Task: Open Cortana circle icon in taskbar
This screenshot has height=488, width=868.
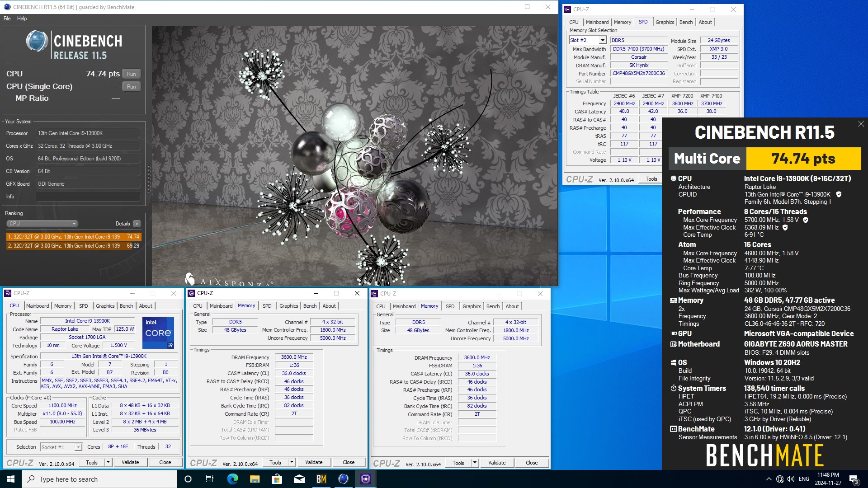Action: [x=188, y=479]
